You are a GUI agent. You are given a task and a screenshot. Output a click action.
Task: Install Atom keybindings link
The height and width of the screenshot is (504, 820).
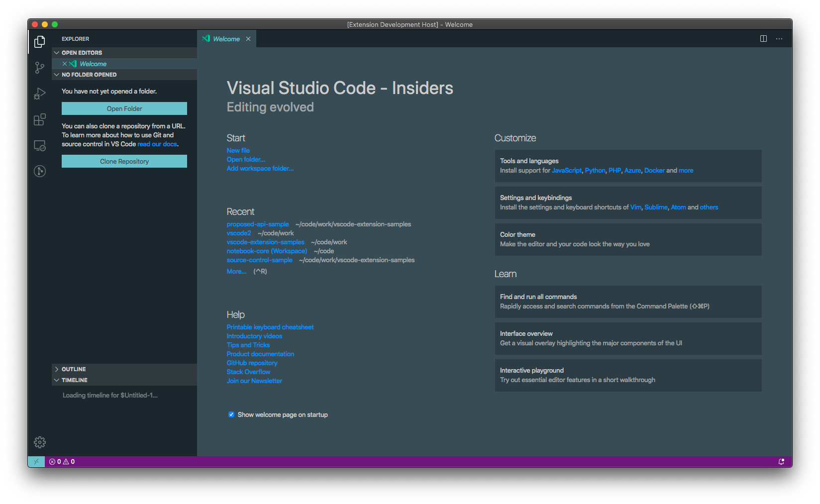tap(679, 207)
